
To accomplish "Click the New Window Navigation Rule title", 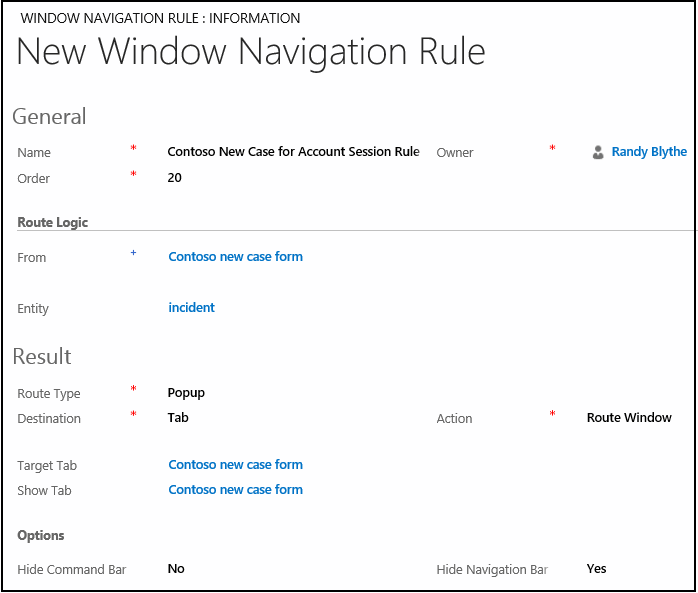I will click(251, 52).
